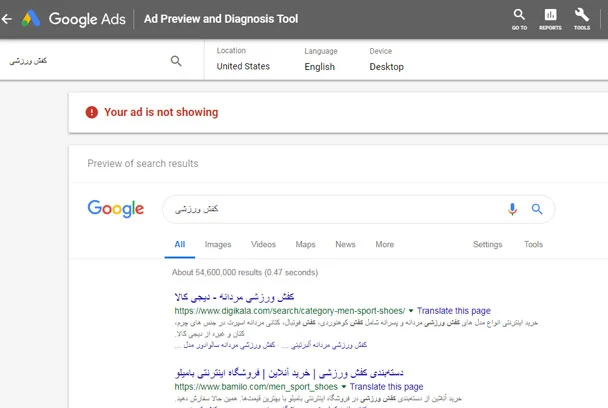Focus the keyword input field at top left
This screenshot has width=608, height=408.
(x=85, y=61)
